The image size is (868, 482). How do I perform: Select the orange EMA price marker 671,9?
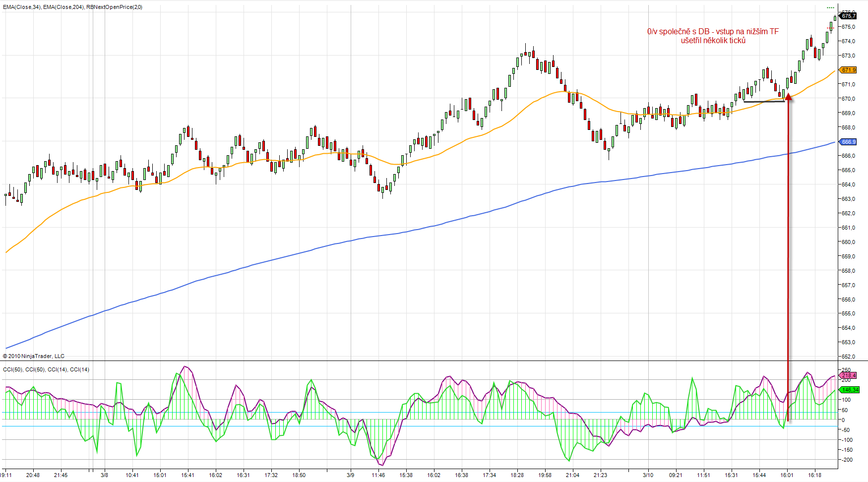click(849, 70)
